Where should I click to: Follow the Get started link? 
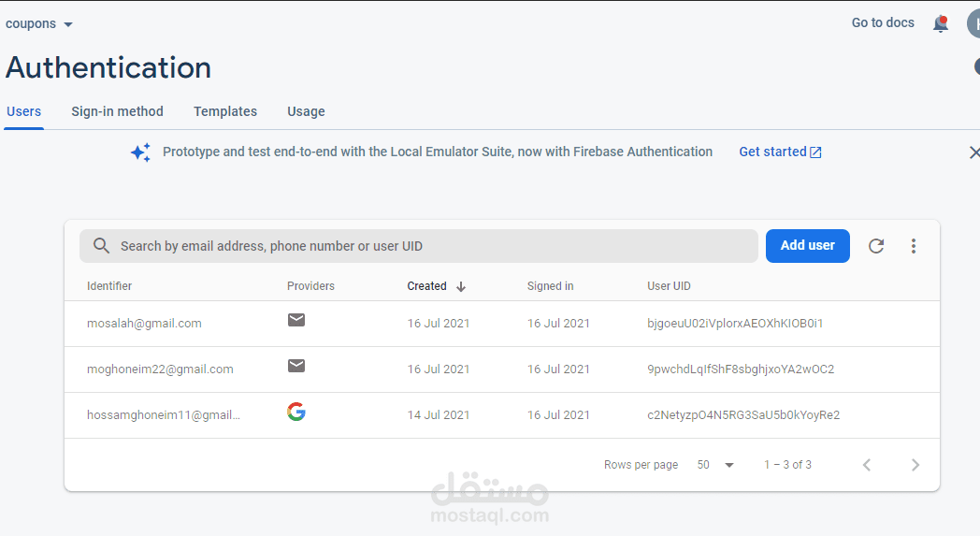click(x=780, y=152)
